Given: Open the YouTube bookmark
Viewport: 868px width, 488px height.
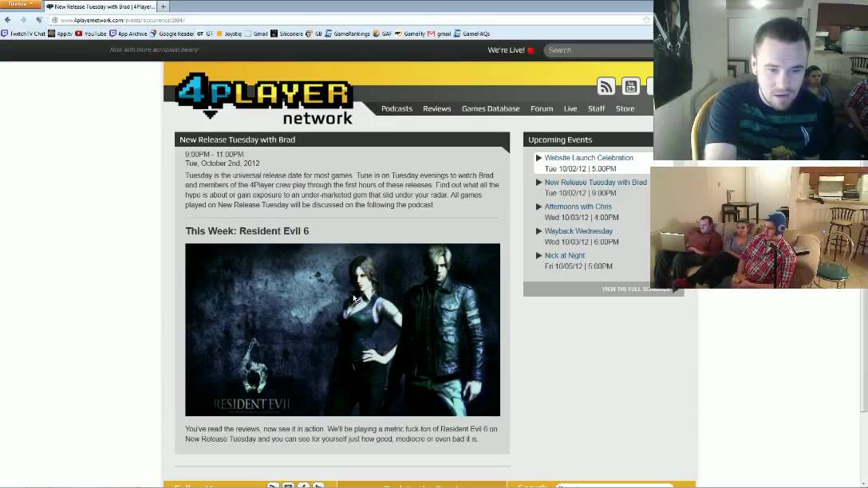Looking at the screenshot, I should [91, 33].
